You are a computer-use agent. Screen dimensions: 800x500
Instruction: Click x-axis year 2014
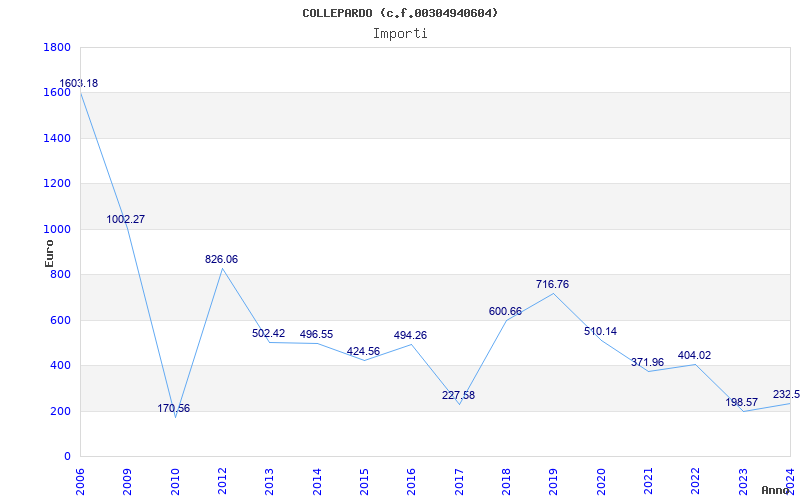[x=317, y=481]
